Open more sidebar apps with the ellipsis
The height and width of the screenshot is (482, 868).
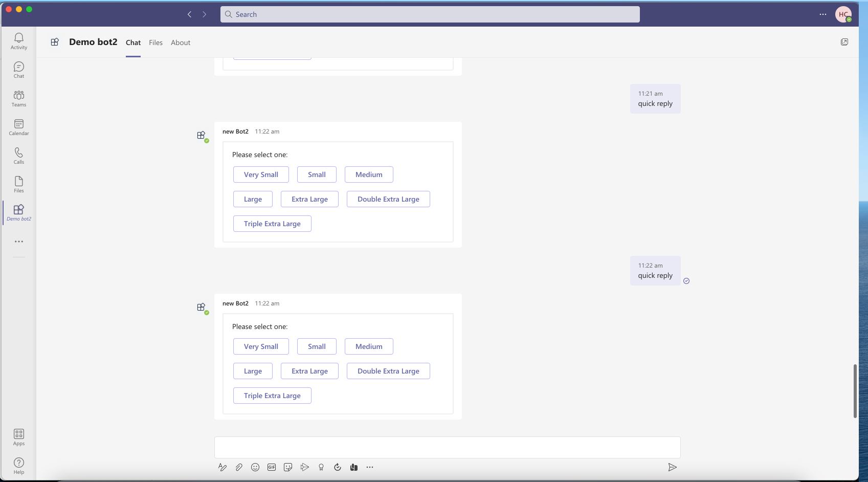point(18,242)
